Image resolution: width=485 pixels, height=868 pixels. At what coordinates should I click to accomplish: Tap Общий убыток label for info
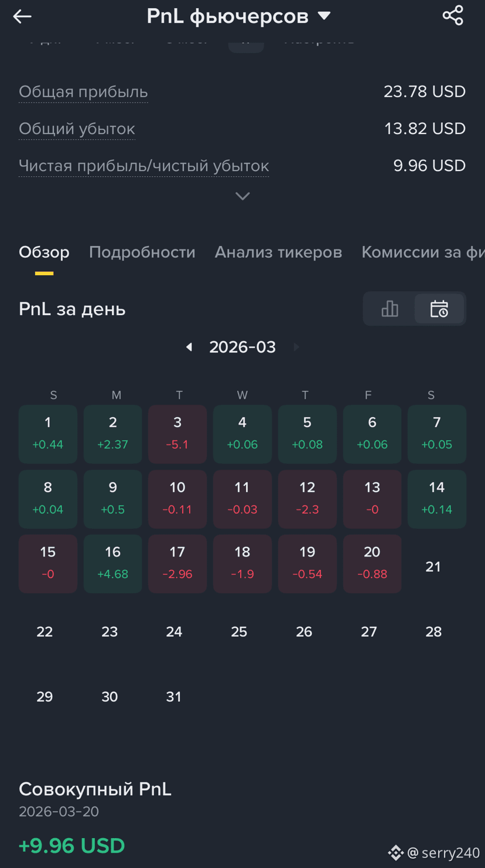pyautogui.click(x=77, y=129)
